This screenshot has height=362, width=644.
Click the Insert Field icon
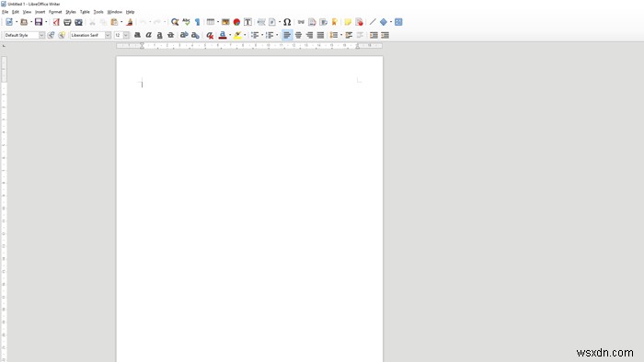coord(272,22)
